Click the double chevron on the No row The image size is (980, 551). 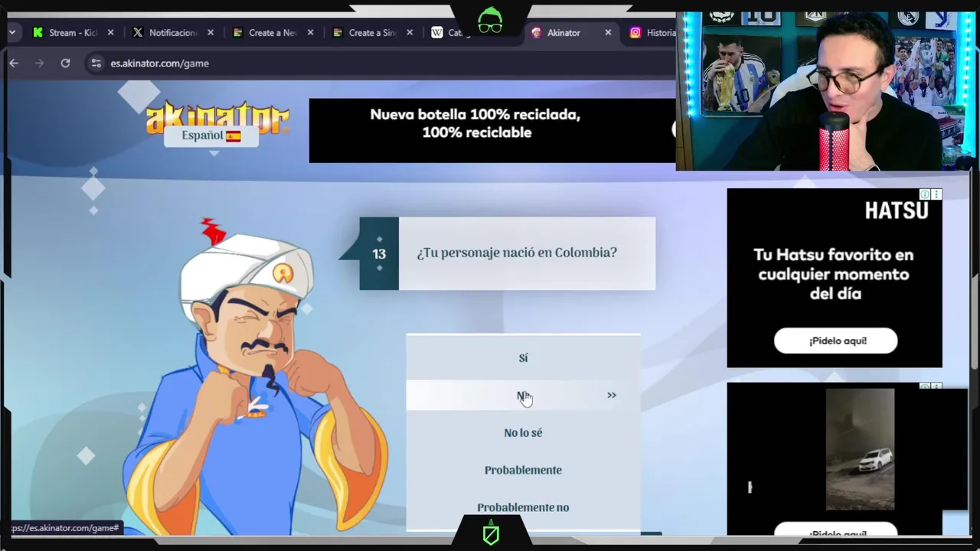pos(612,396)
